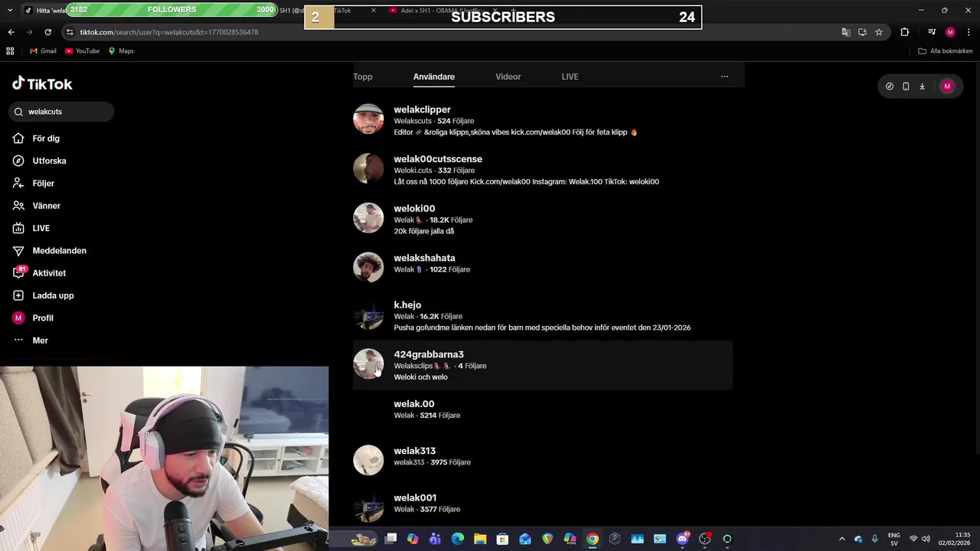Open the weloki00 profile
Image resolution: width=980 pixels, height=551 pixels.
pos(543,220)
